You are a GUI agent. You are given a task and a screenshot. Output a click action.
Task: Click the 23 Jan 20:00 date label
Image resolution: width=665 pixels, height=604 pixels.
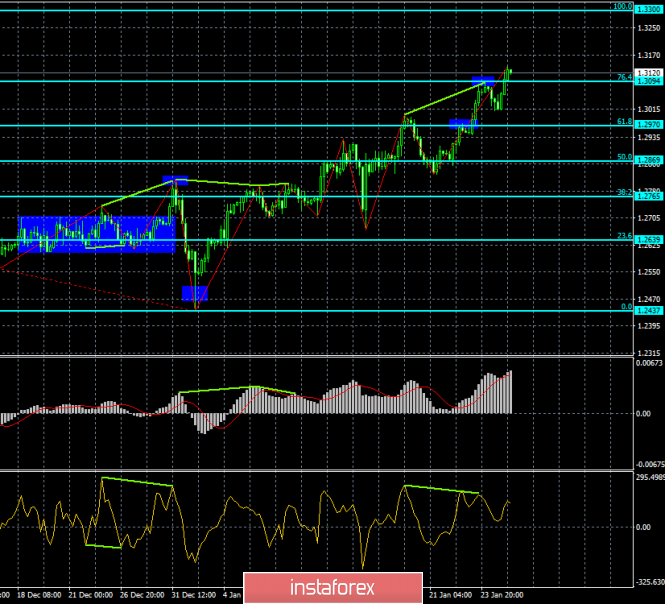pos(502,595)
